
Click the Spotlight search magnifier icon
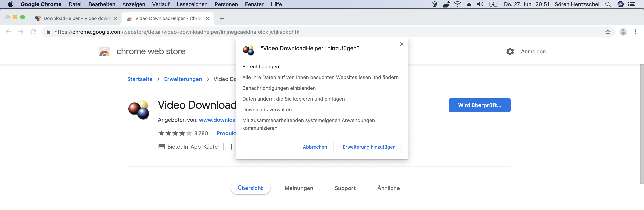608,4
